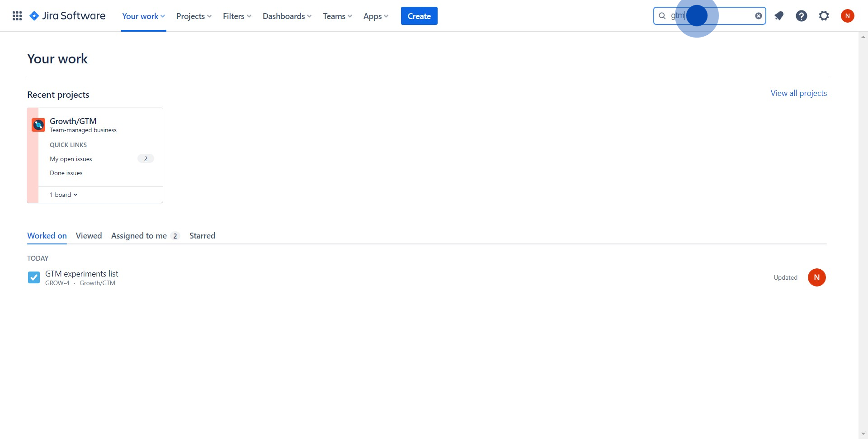Expand the Filters dropdown menu

coord(237,16)
